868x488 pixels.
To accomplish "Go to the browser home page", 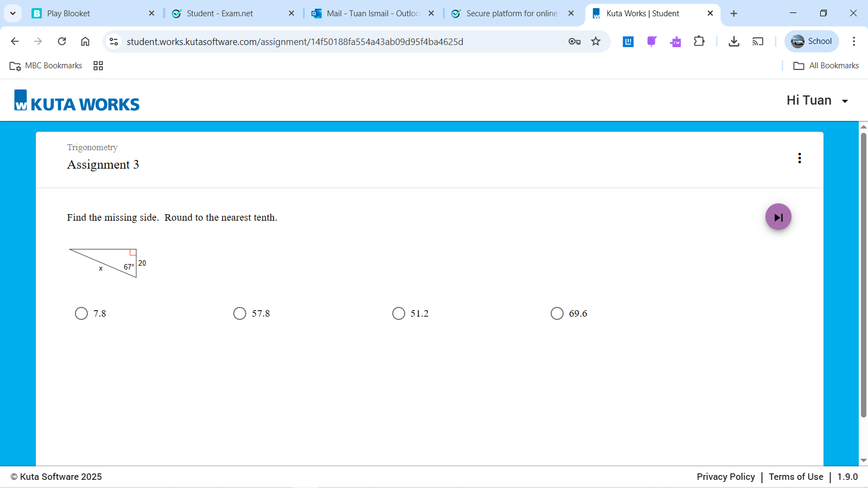I will point(85,42).
